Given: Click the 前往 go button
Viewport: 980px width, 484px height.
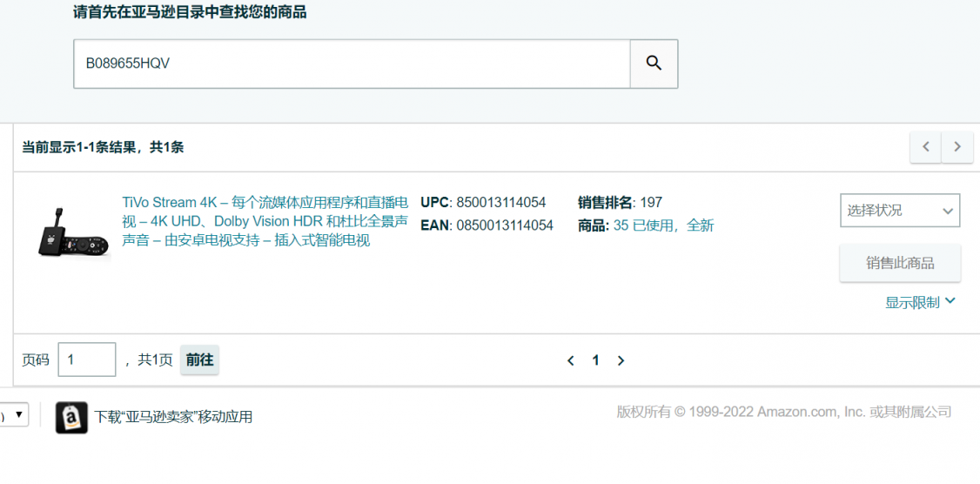Looking at the screenshot, I should coord(199,360).
